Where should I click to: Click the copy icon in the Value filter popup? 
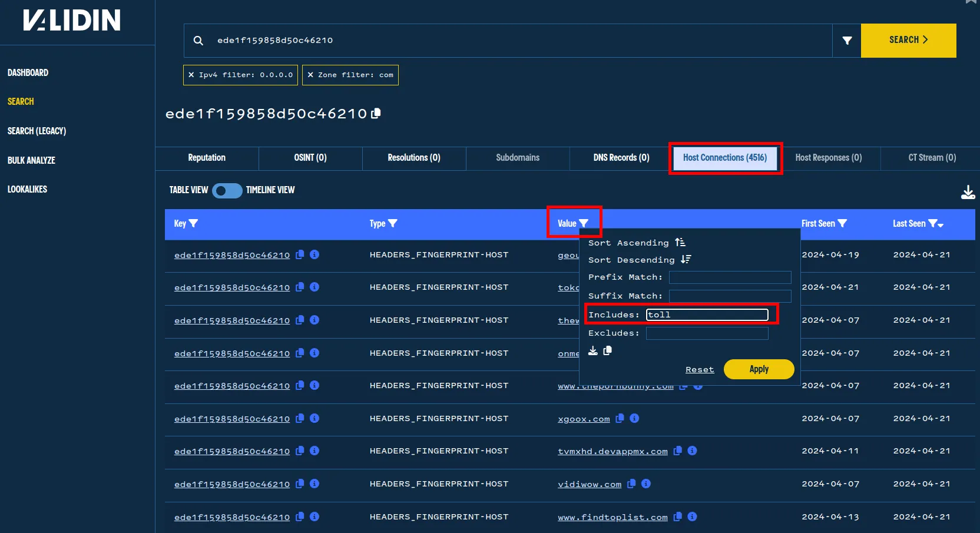[607, 351]
